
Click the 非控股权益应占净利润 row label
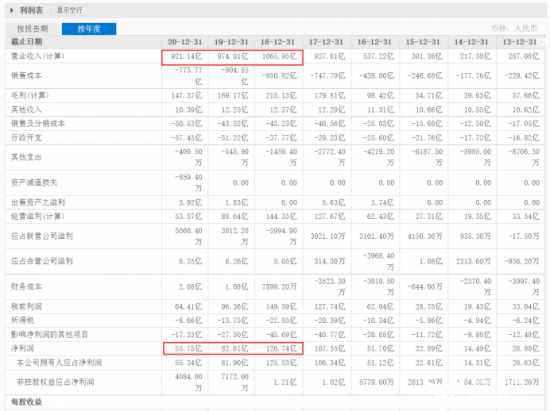point(55,382)
